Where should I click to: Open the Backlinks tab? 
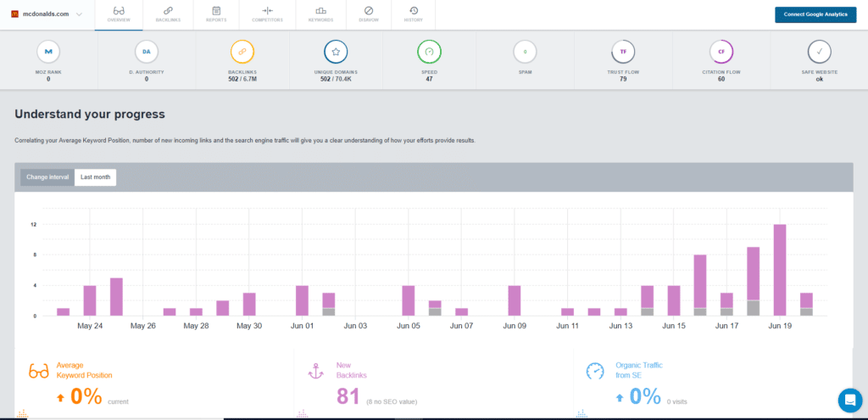pyautogui.click(x=168, y=14)
